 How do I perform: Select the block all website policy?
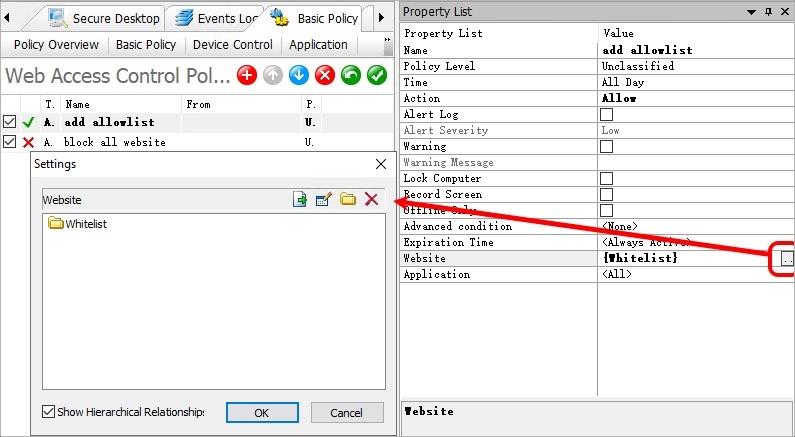click(115, 142)
